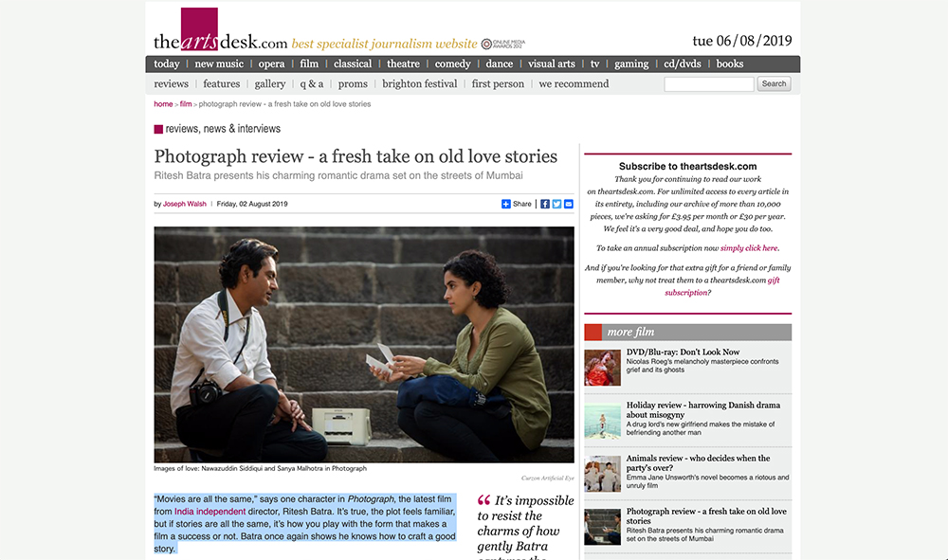Click the Share plus icon
Image resolution: width=948 pixels, height=560 pixels.
coord(506,204)
